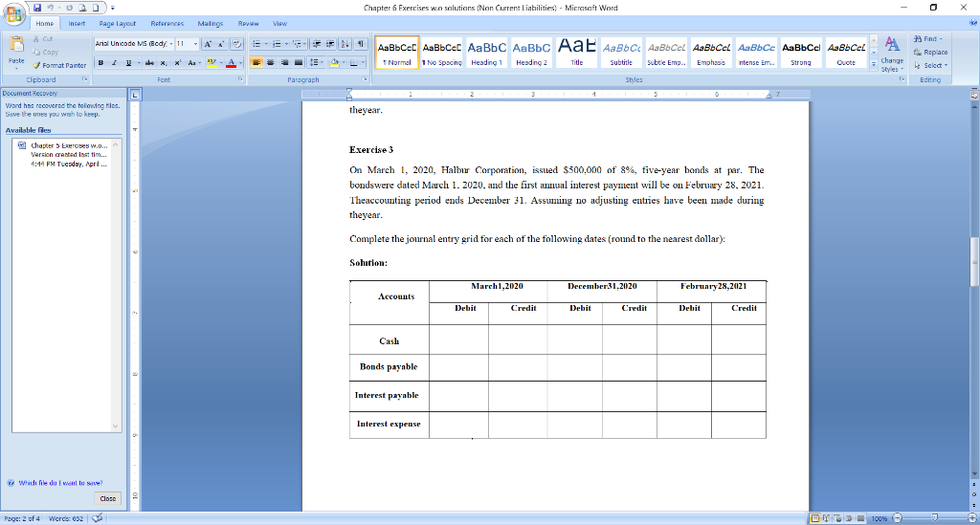This screenshot has height=525, width=980.
Task: Select Format Painter tool
Action: coord(59,65)
